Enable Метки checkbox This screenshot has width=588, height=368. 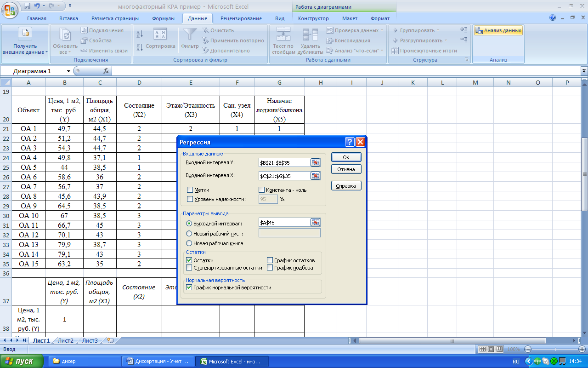pos(190,190)
